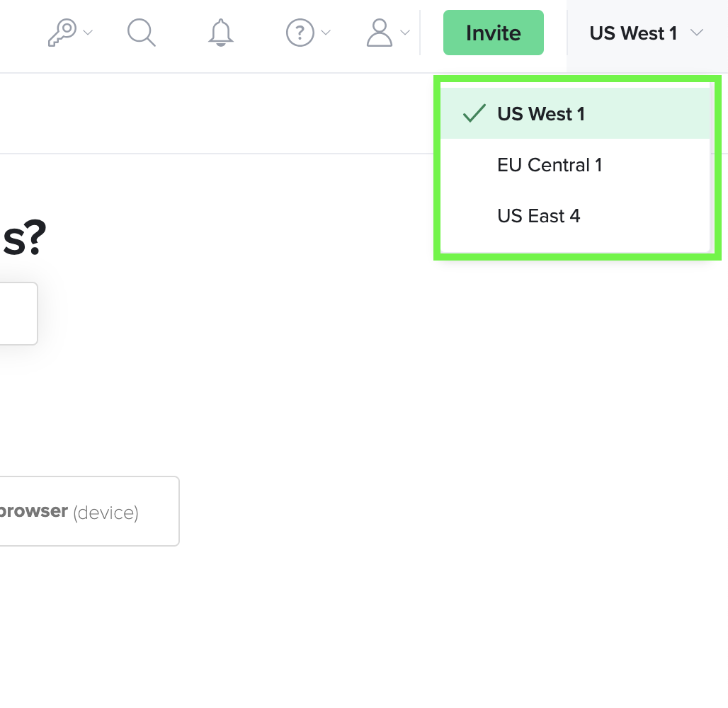Viewport: 728px width, 708px height.
Task: Select the checked US West 1 option
Action: pyautogui.click(x=541, y=114)
